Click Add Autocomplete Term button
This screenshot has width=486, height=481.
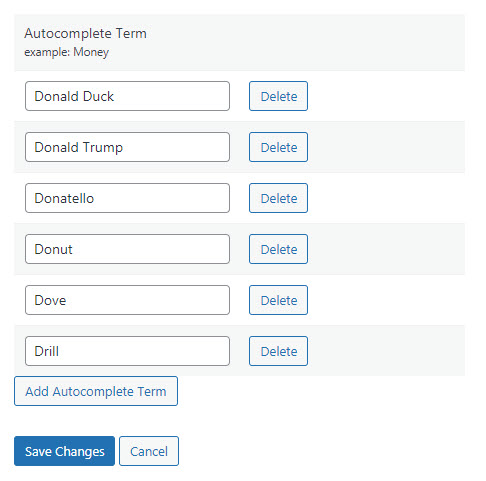[x=96, y=391]
